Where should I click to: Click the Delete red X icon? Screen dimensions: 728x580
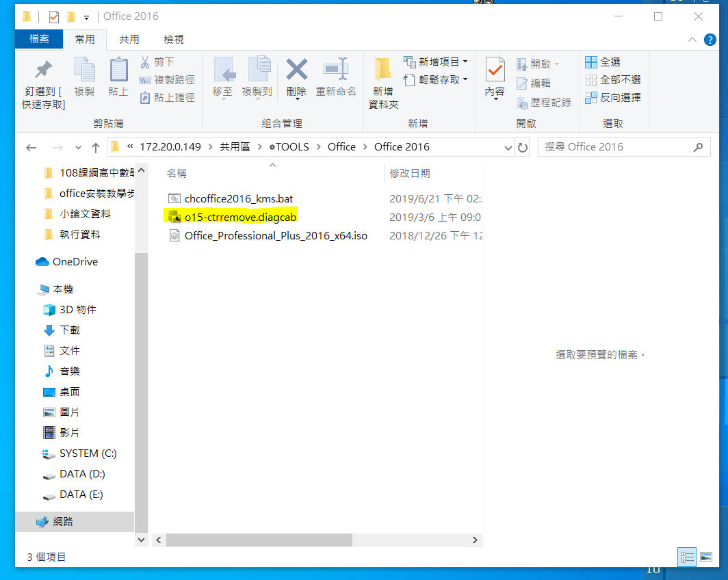click(296, 70)
